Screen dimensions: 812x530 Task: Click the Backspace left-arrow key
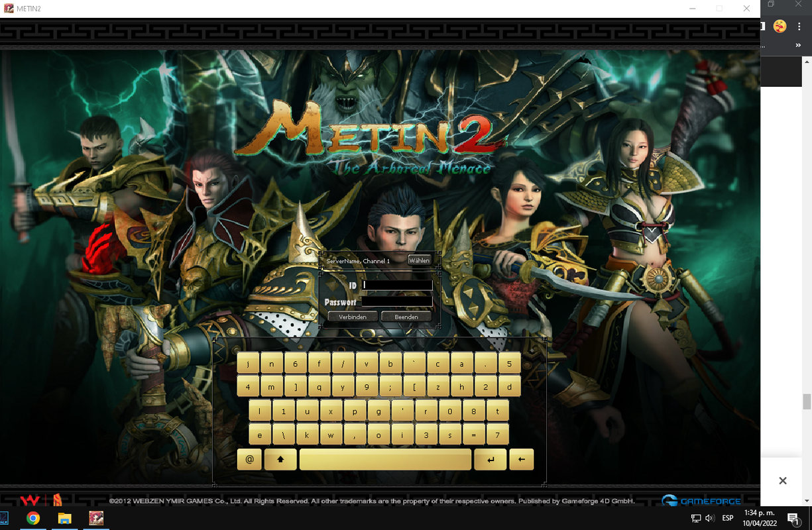[522, 459]
